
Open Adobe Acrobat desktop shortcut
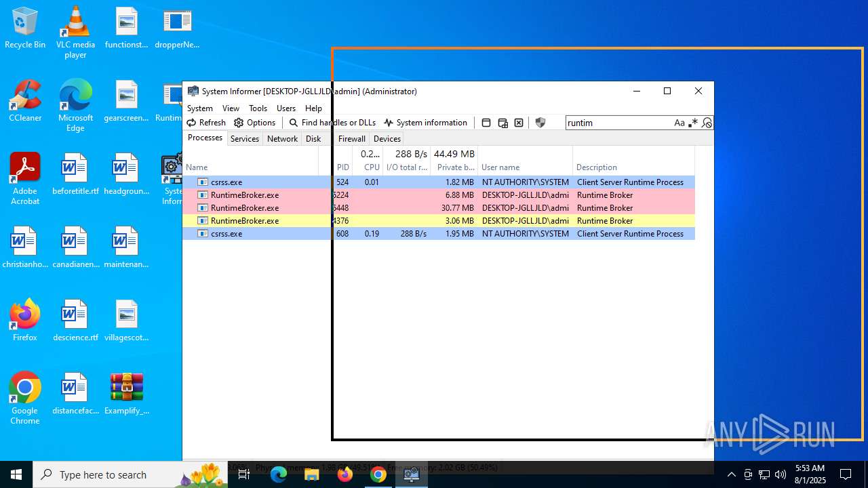point(25,179)
